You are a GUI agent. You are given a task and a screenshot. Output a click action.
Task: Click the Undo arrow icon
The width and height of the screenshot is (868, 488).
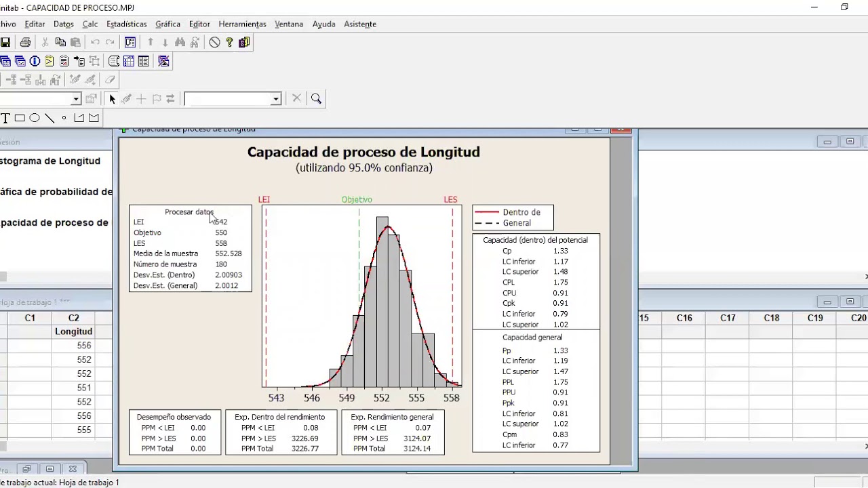[95, 42]
